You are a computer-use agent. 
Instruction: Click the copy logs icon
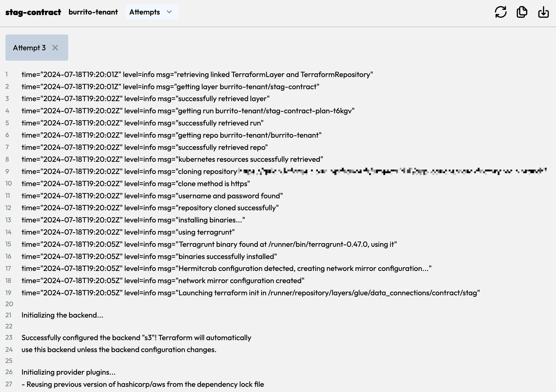(x=522, y=12)
